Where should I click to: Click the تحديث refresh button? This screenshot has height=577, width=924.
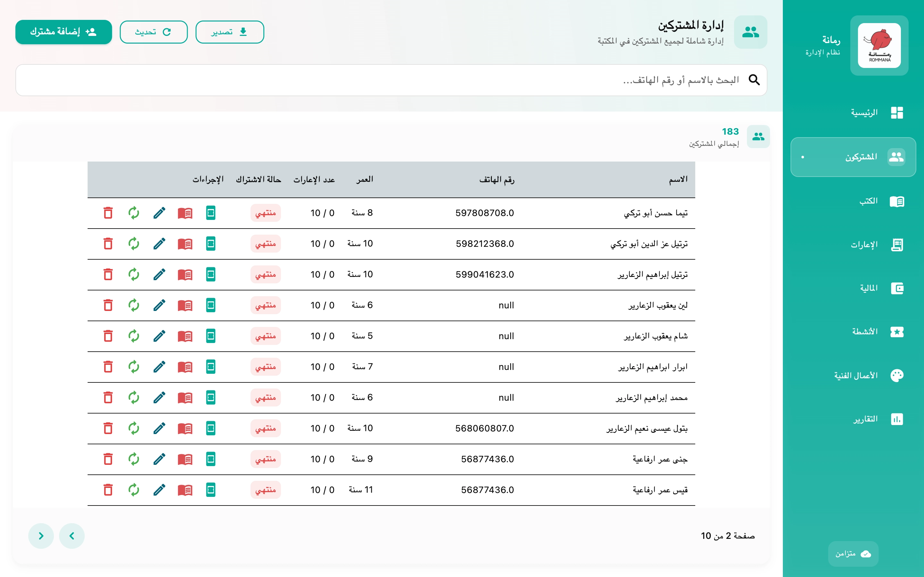153,32
